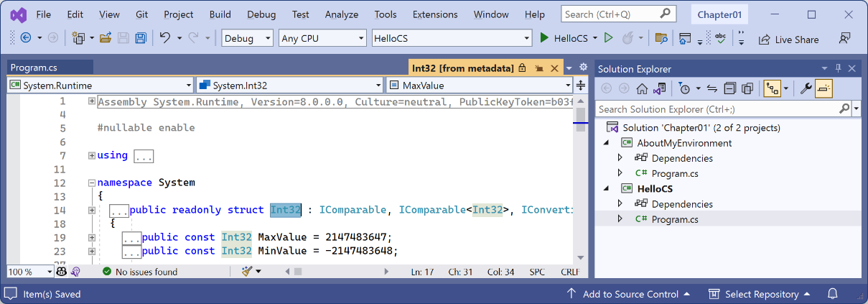Click Sync with Active Document arrows icon
The height and width of the screenshot is (304, 868).
[712, 88]
